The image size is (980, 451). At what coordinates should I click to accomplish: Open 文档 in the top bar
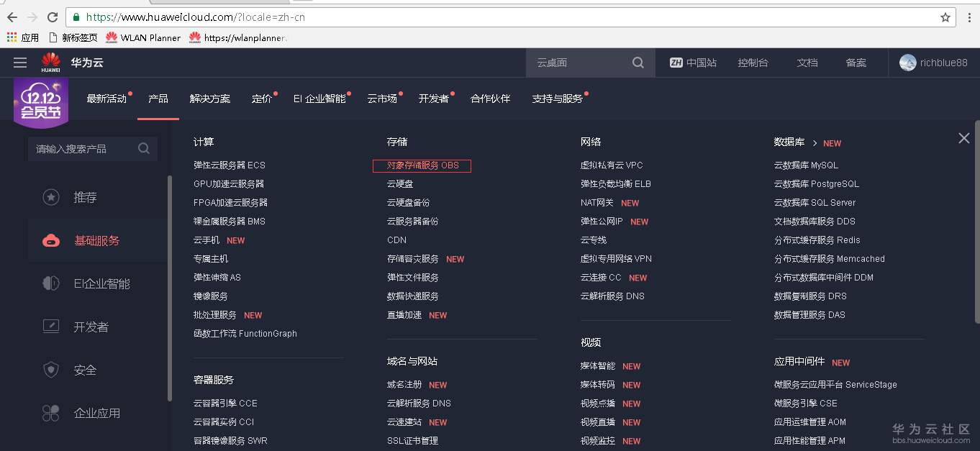pyautogui.click(x=807, y=63)
